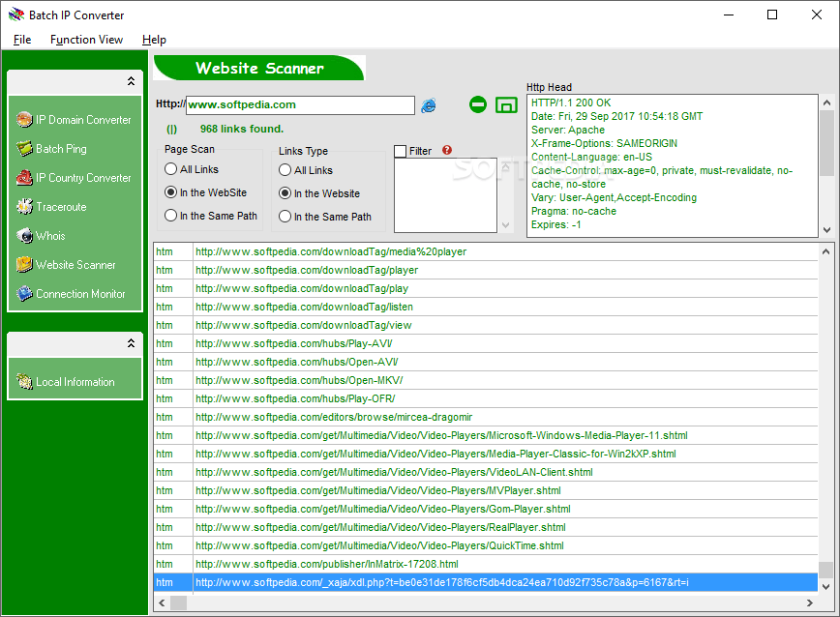Click links list scroll down arrow

coord(826,586)
